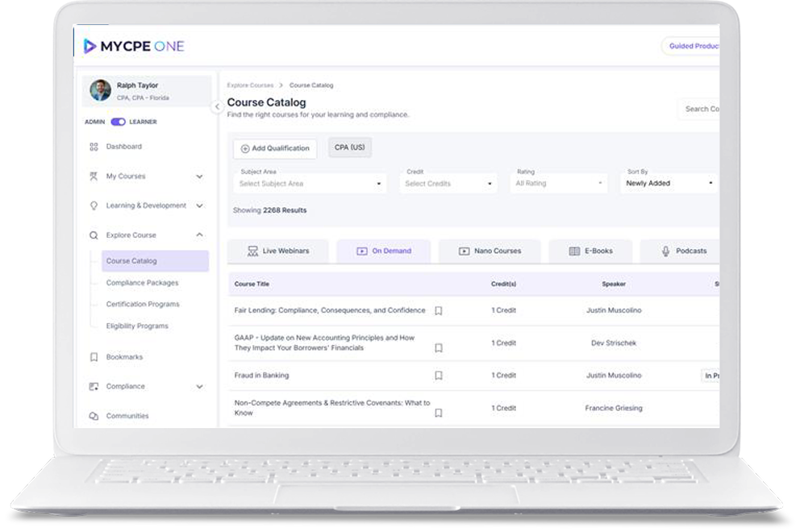Screen dimensions: 800x532
Task: Bookmark the Fraud in Banking course
Action: pyautogui.click(x=438, y=376)
